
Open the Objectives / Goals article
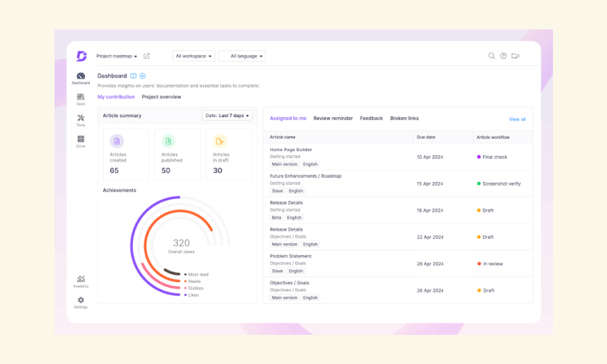point(289,283)
